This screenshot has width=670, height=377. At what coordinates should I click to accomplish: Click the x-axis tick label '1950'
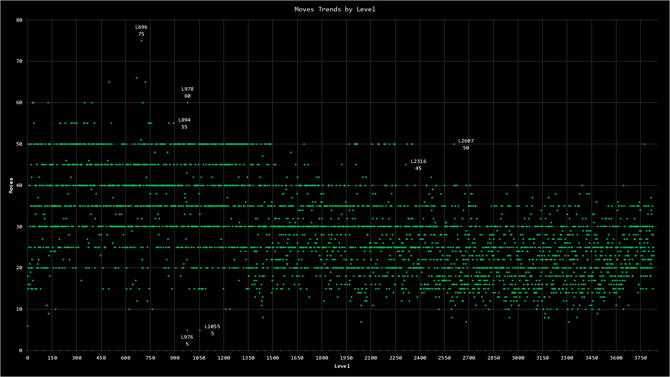tap(347, 358)
